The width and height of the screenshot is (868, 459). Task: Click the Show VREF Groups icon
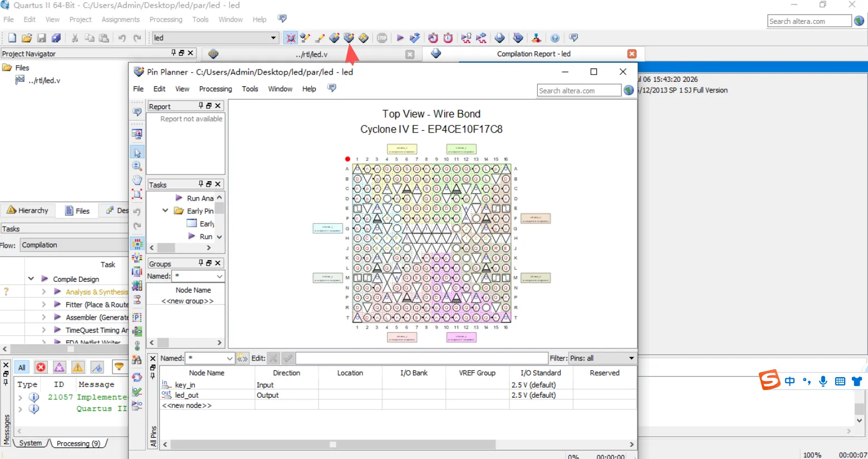click(137, 258)
